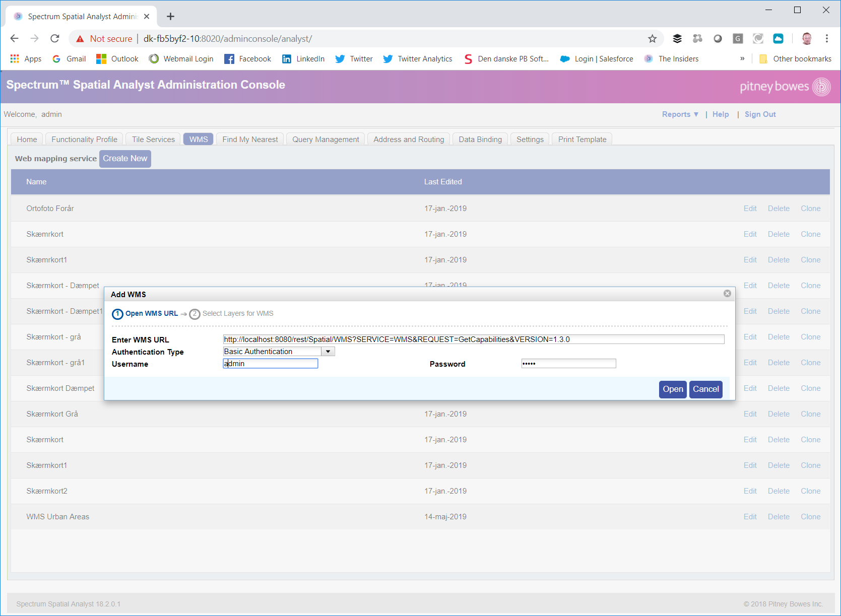
Task: Open the Gmail bookmark
Action: tap(69, 59)
